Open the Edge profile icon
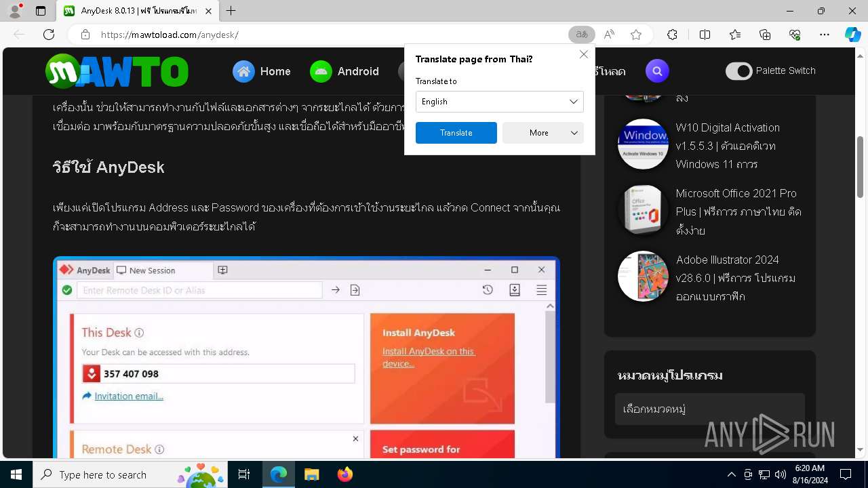Screen dimensions: 868x488 [15, 11]
